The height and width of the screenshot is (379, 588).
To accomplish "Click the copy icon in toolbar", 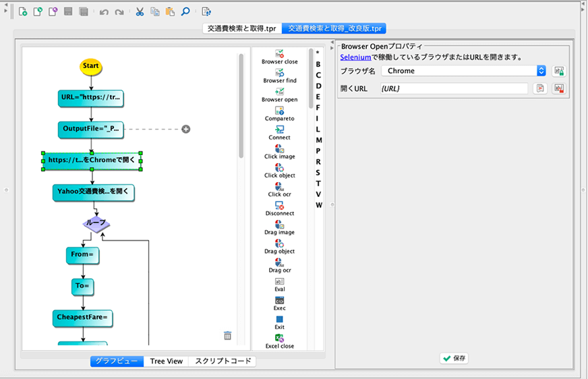I will [155, 11].
